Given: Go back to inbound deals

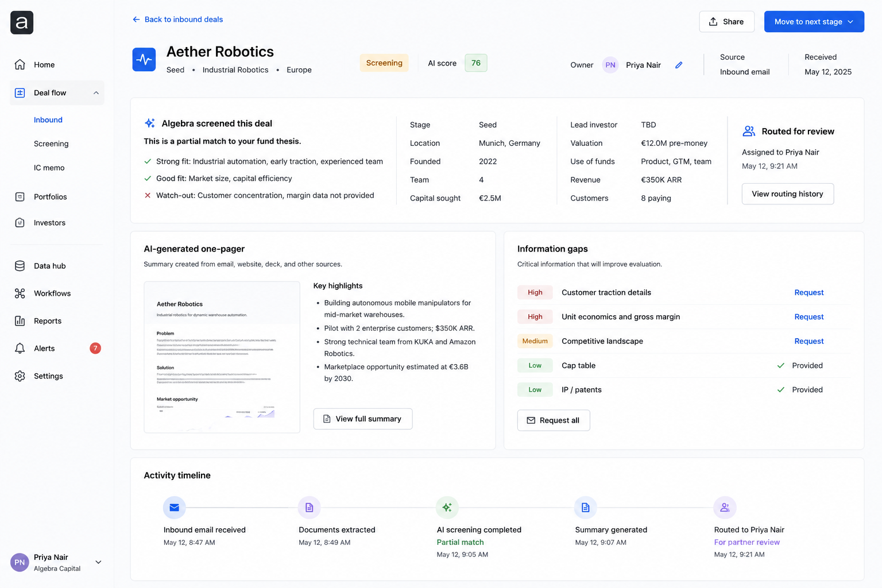Looking at the screenshot, I should [177, 20].
